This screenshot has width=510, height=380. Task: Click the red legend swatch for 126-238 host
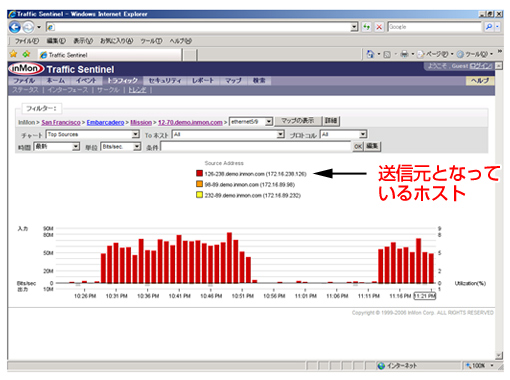[199, 173]
